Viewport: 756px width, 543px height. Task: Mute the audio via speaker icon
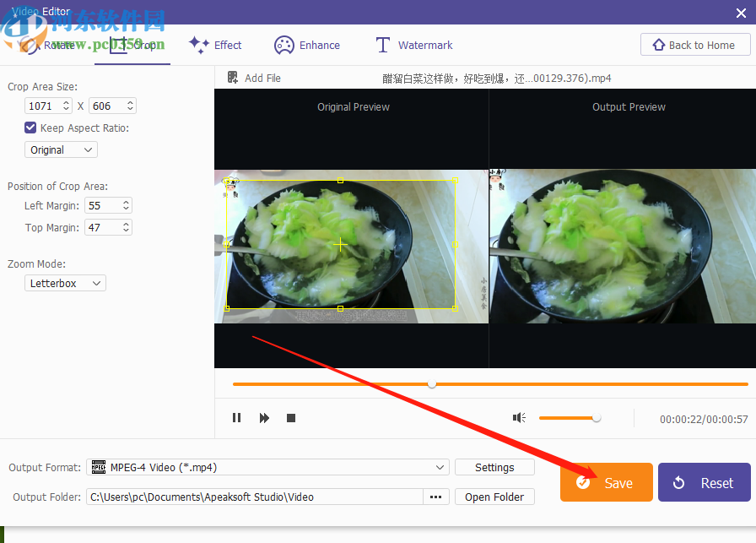519,417
